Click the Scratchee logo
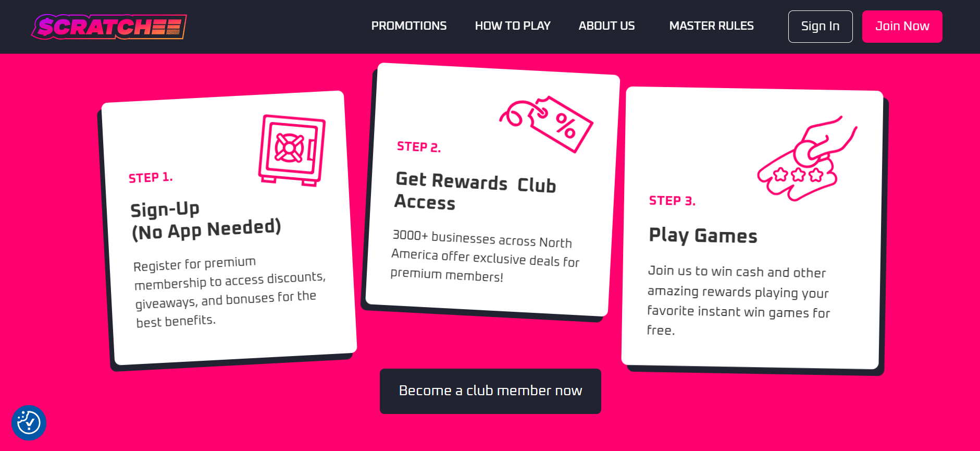980x451 pixels. tap(109, 27)
